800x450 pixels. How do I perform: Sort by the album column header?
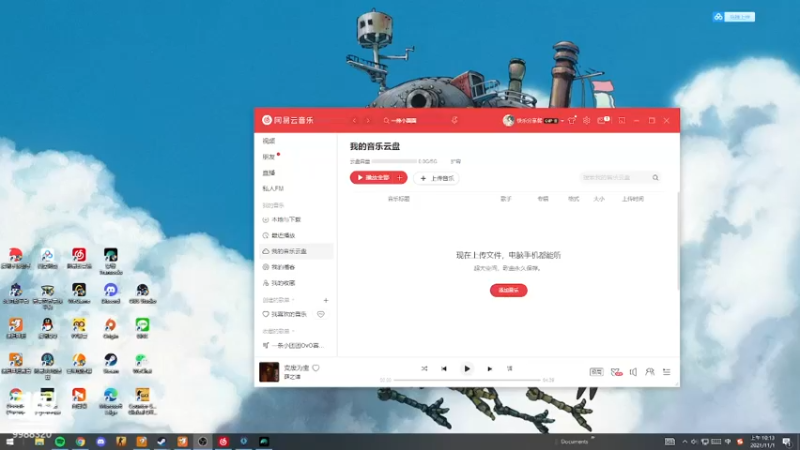tap(543, 199)
